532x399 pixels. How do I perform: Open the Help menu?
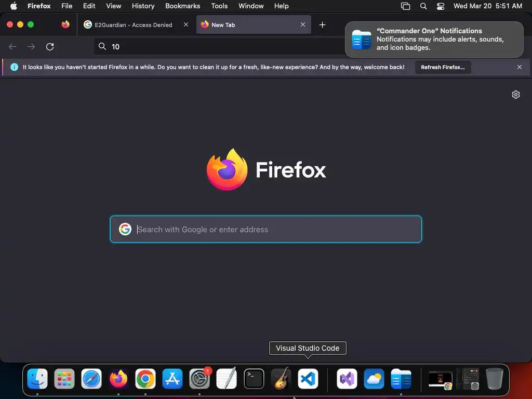tap(281, 6)
